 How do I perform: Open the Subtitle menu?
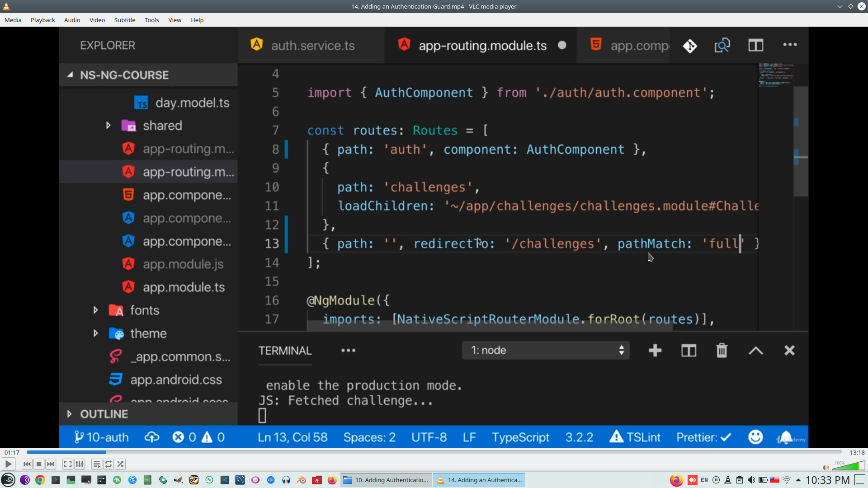124,20
